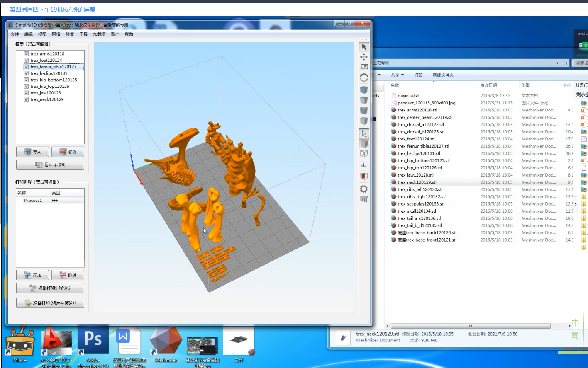The height and width of the screenshot is (368, 588).
Task: Toggle the coordinate axes display icon
Action: pyautogui.click(x=364, y=133)
